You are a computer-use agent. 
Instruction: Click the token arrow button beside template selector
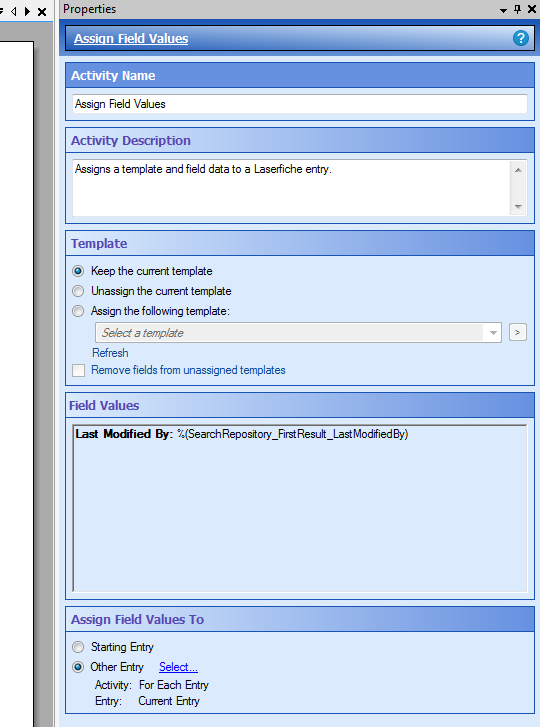(x=517, y=332)
